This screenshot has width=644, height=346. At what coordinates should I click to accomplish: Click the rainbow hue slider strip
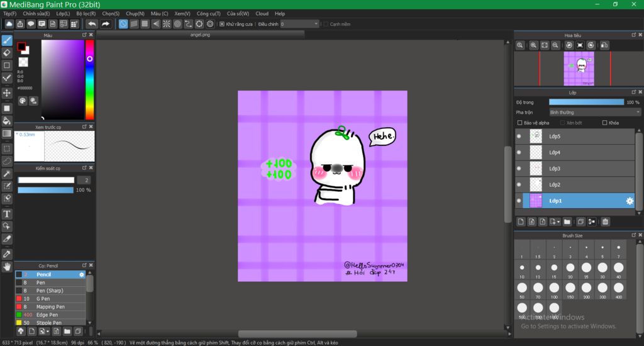click(x=89, y=80)
